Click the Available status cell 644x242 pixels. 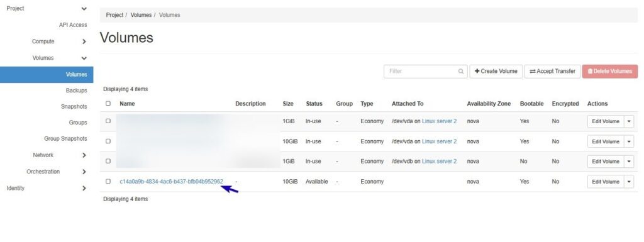click(317, 181)
